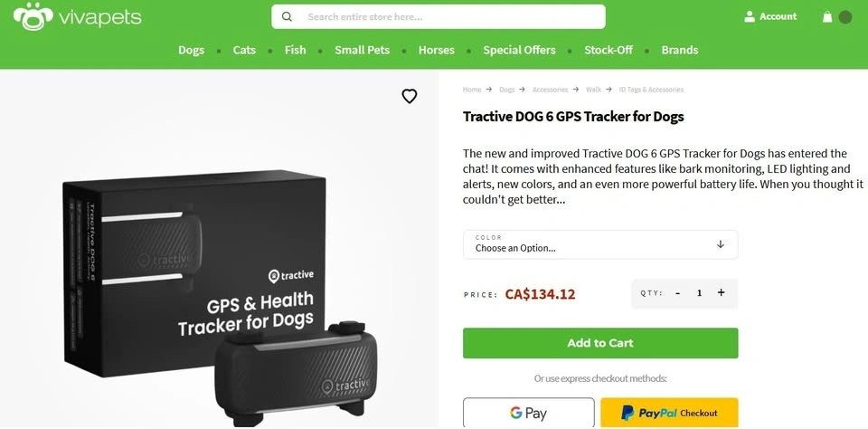Open the Brands menu item

point(680,50)
